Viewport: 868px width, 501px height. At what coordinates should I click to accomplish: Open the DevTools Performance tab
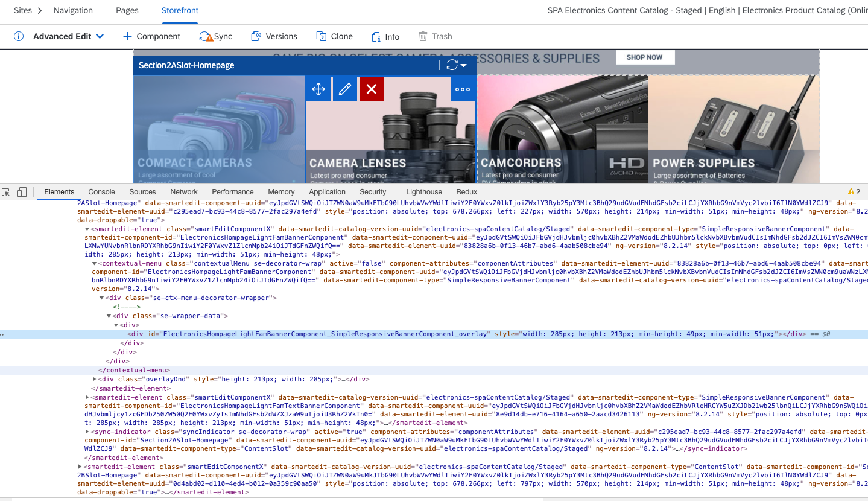233,192
